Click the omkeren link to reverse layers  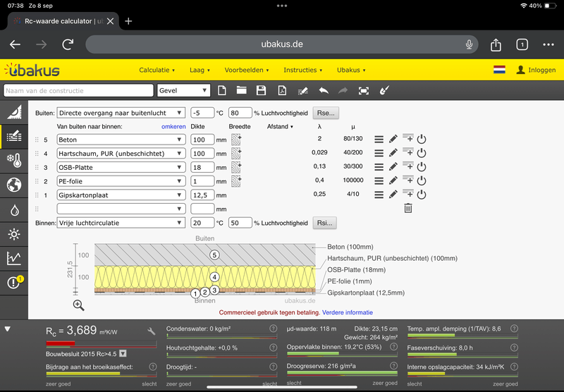(x=173, y=126)
